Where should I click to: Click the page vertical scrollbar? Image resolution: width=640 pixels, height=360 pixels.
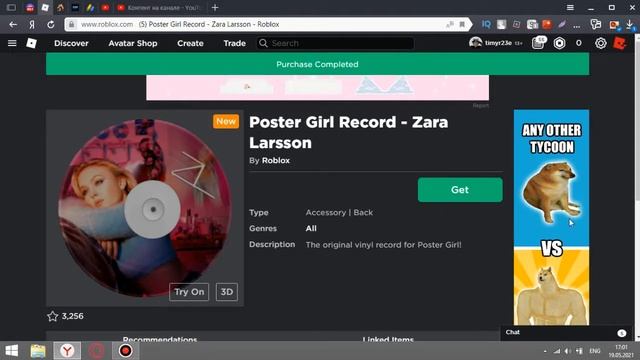pyautogui.click(x=638, y=187)
